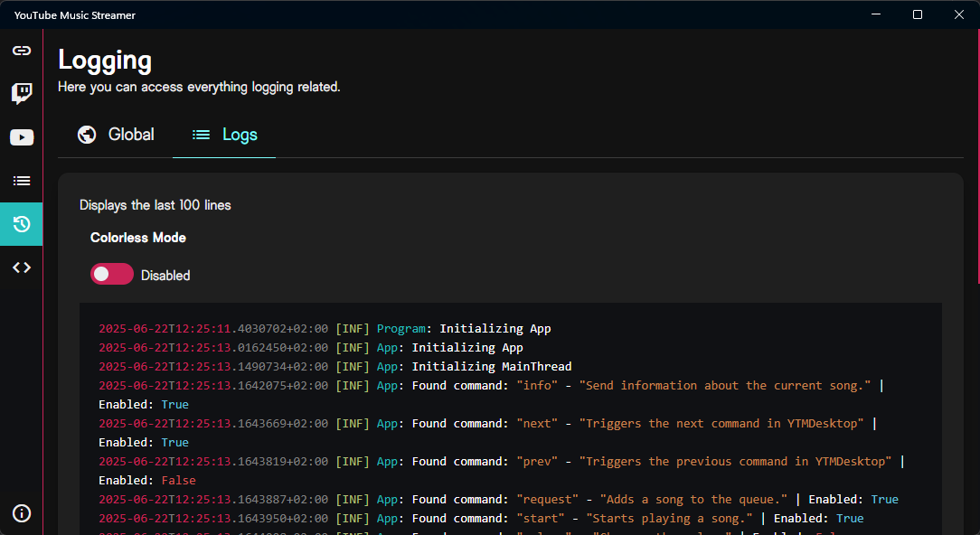Maximize the YouTube Music Streamer window

pyautogui.click(x=918, y=14)
